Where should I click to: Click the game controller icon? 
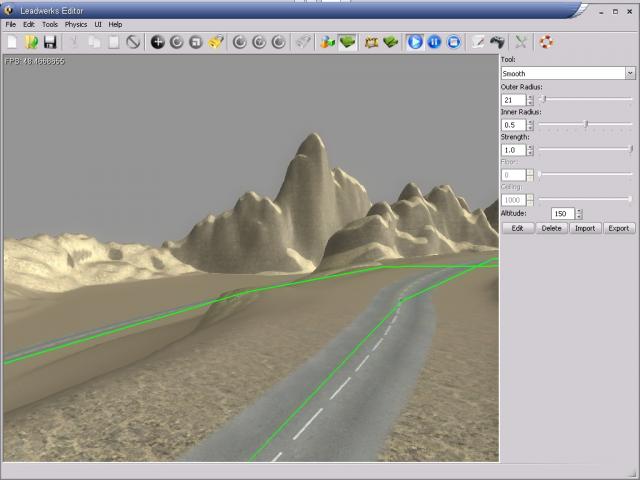point(496,42)
